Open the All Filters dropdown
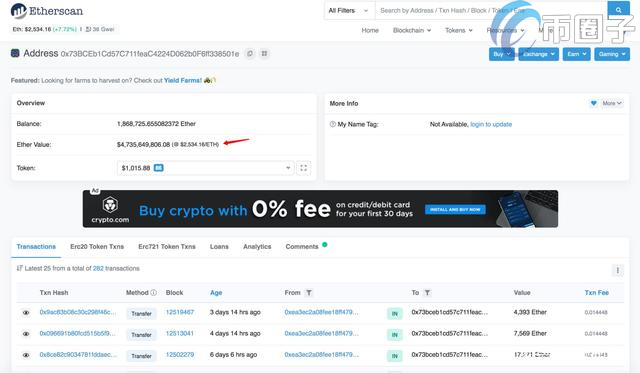The width and height of the screenshot is (640, 373). click(x=348, y=11)
